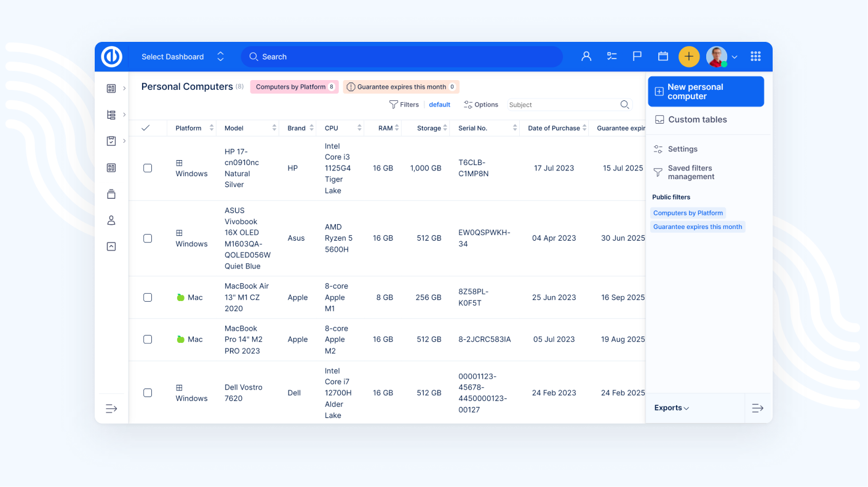Click the user profile icon in top bar
Screen dimensions: 868x487
[586, 57]
